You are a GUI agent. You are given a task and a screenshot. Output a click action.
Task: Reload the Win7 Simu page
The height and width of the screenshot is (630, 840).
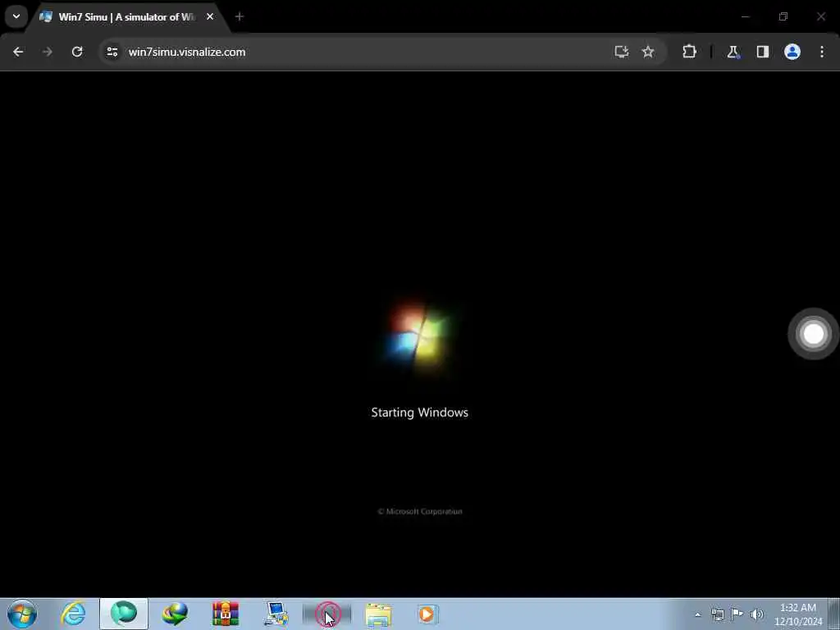(x=77, y=52)
